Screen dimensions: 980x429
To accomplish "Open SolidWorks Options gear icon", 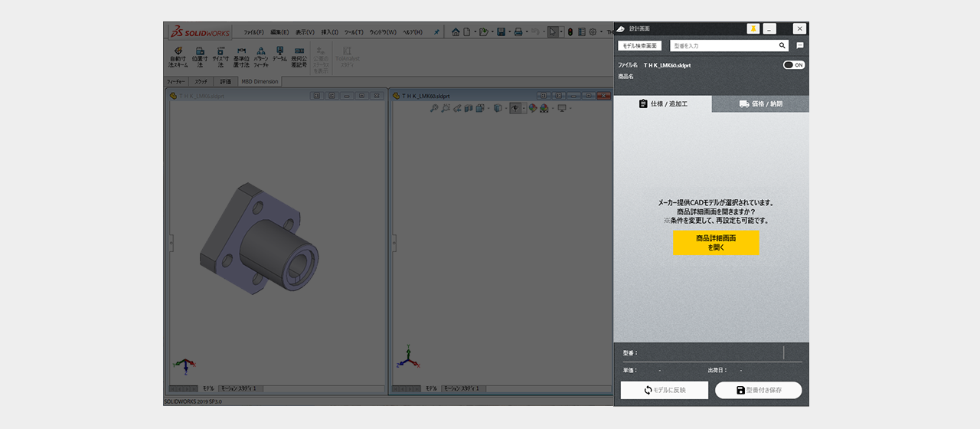I will [x=592, y=32].
